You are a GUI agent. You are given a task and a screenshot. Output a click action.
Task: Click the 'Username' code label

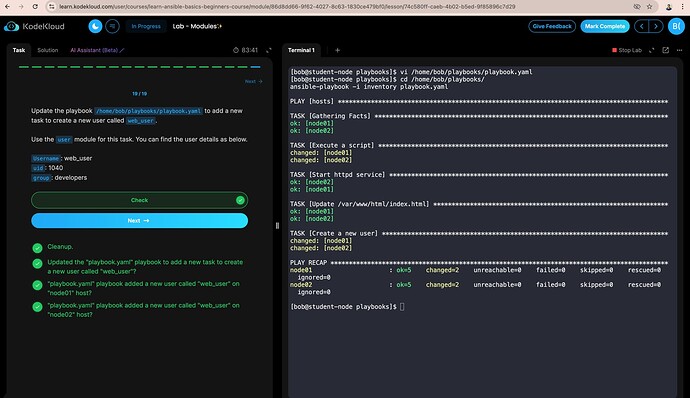[46, 158]
